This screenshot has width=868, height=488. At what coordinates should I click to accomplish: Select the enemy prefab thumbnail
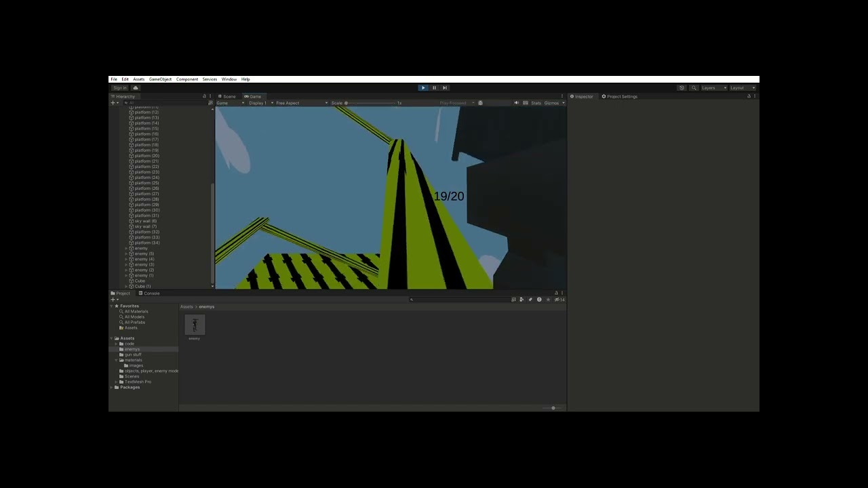[195, 325]
